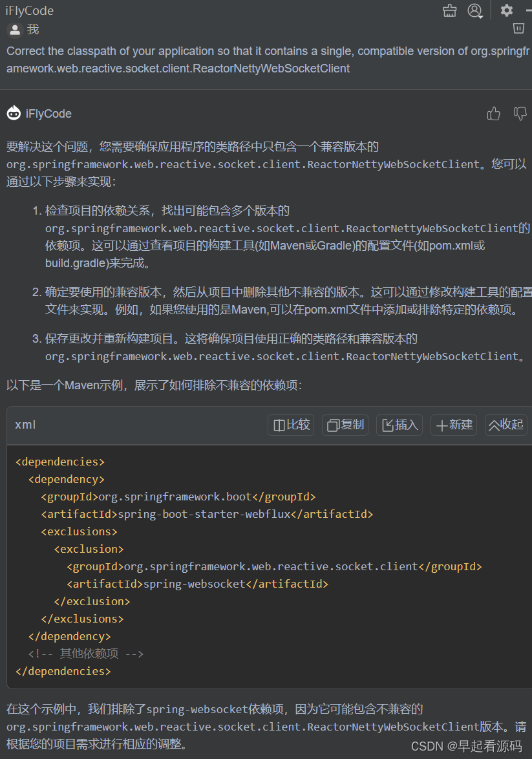The image size is (532, 759).
Task: Open the settings gear icon
Action: [x=506, y=10]
